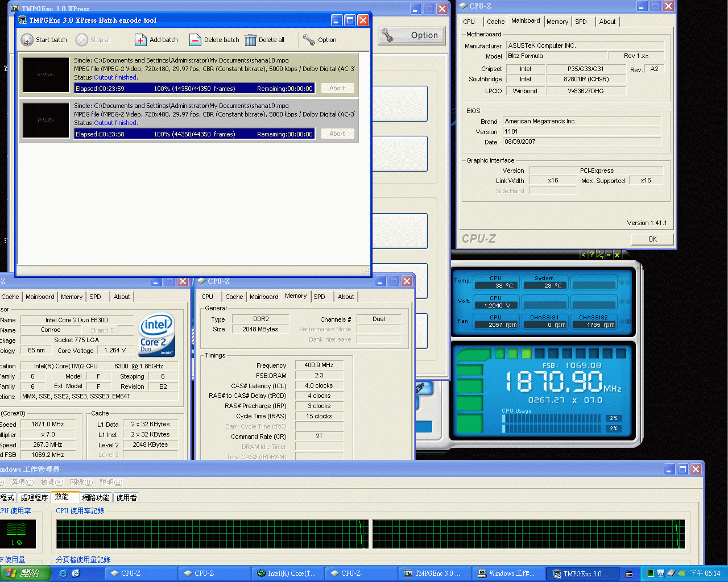Click the CHASSIS2 fan reading '1785 rpm'
This screenshot has width=728, height=582.
[594, 325]
